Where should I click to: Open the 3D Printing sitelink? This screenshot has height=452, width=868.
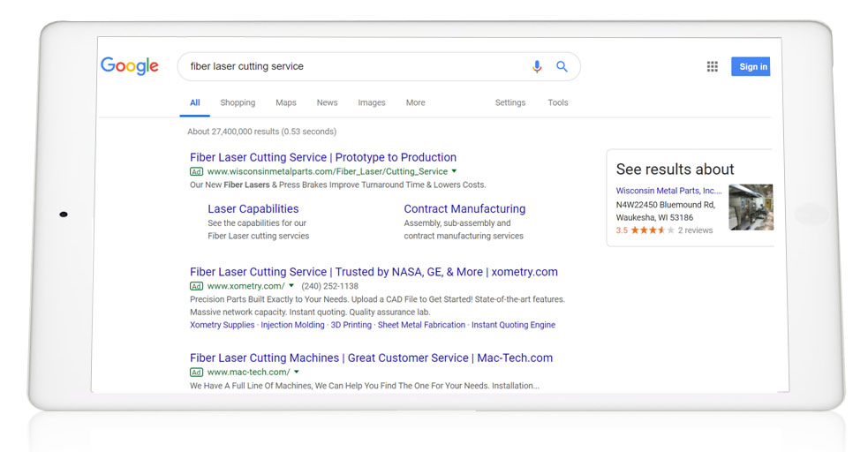351,325
